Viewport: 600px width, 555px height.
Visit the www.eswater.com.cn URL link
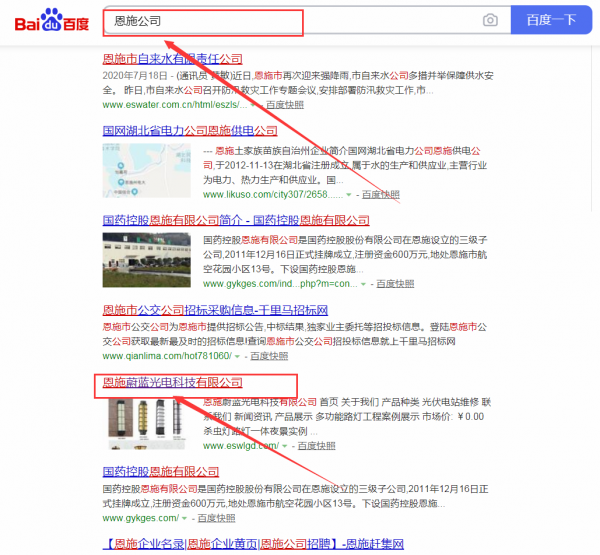170,104
